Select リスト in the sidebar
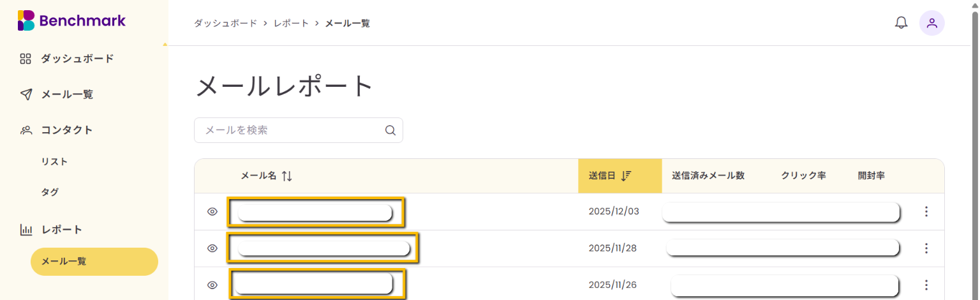This screenshot has height=300, width=980. coord(54,161)
